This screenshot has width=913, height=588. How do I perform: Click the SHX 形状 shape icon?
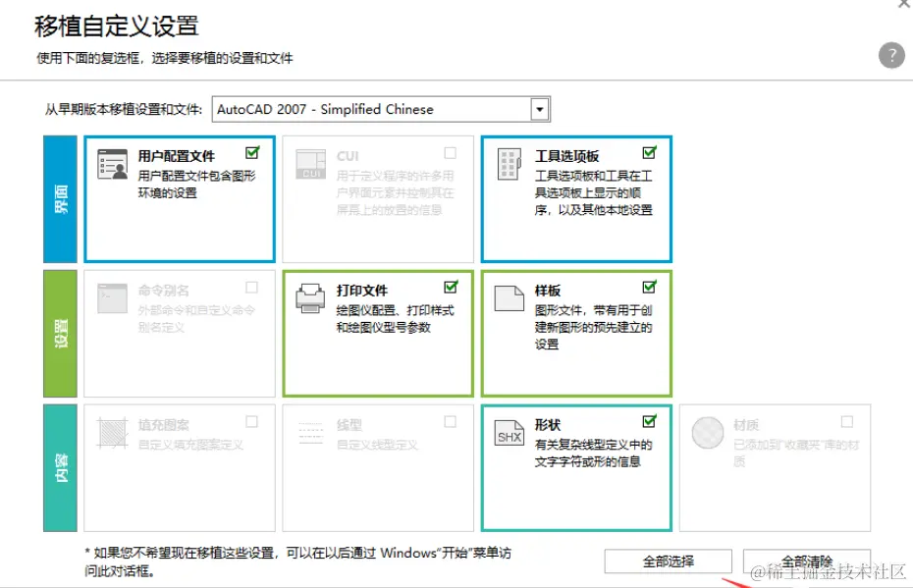click(x=509, y=429)
